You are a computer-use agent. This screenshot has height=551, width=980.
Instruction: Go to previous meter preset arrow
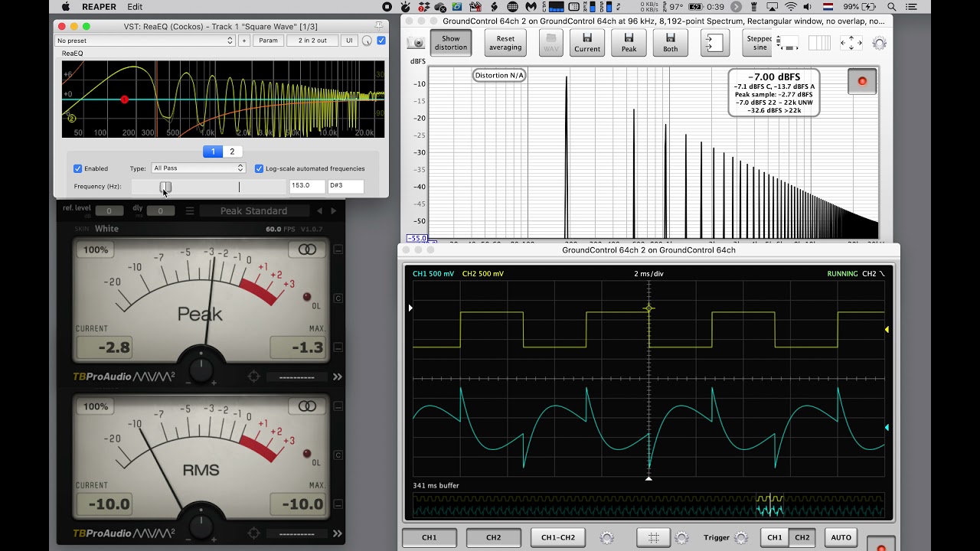(x=321, y=211)
